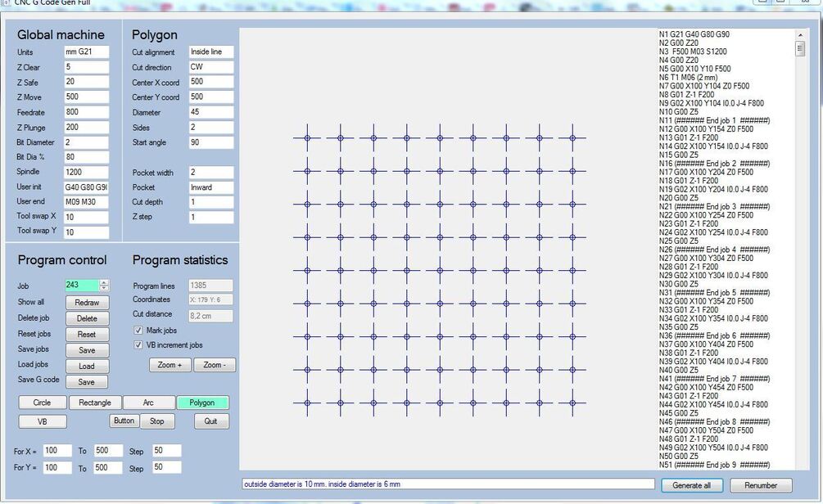Increment the Job number spinner

point(104,282)
